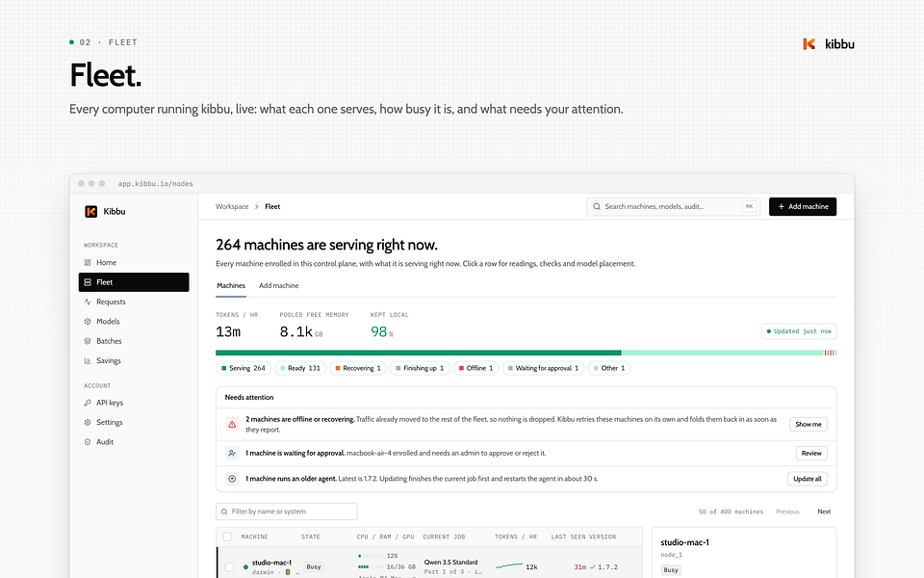Click the Previous page button
The width and height of the screenshot is (924, 578).
click(787, 512)
